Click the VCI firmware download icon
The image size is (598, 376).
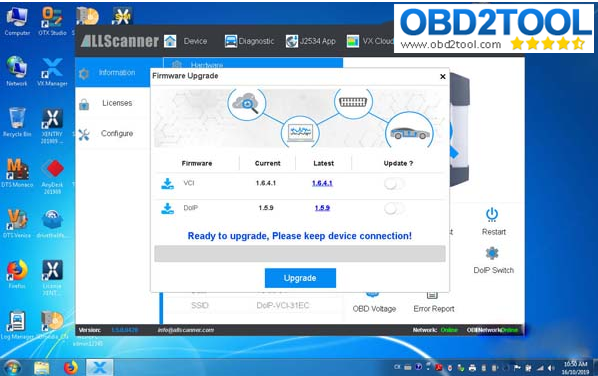click(x=167, y=183)
